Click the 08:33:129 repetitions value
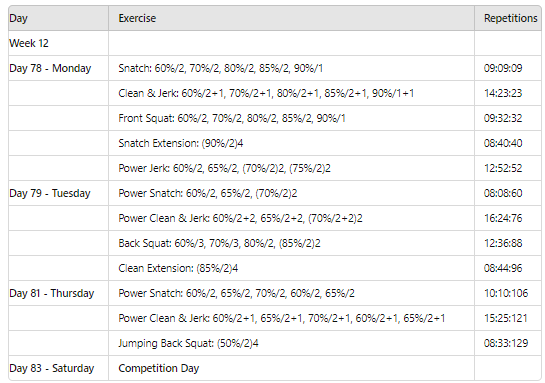 tap(508, 343)
